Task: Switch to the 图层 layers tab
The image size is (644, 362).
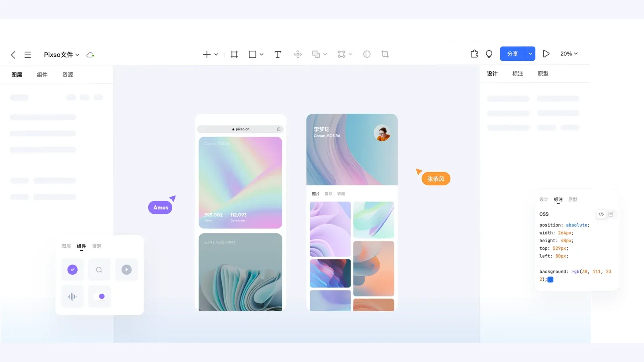Action: pyautogui.click(x=17, y=75)
